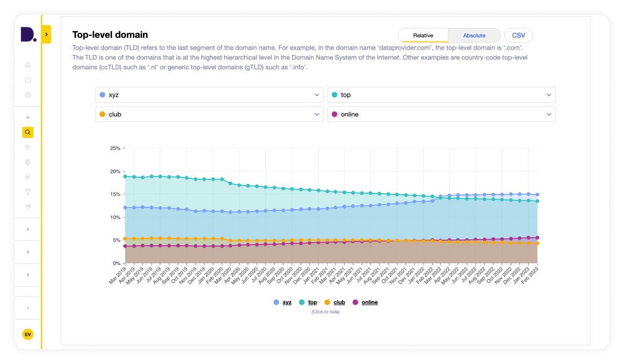Switch the chart to Relative values
The height and width of the screenshot is (364, 624).
pos(423,35)
